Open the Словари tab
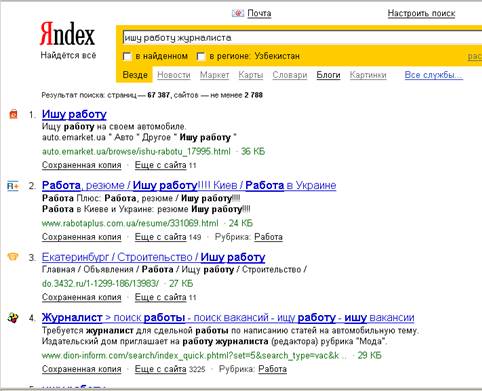Screen dimensions: 482x391 tap(290, 75)
